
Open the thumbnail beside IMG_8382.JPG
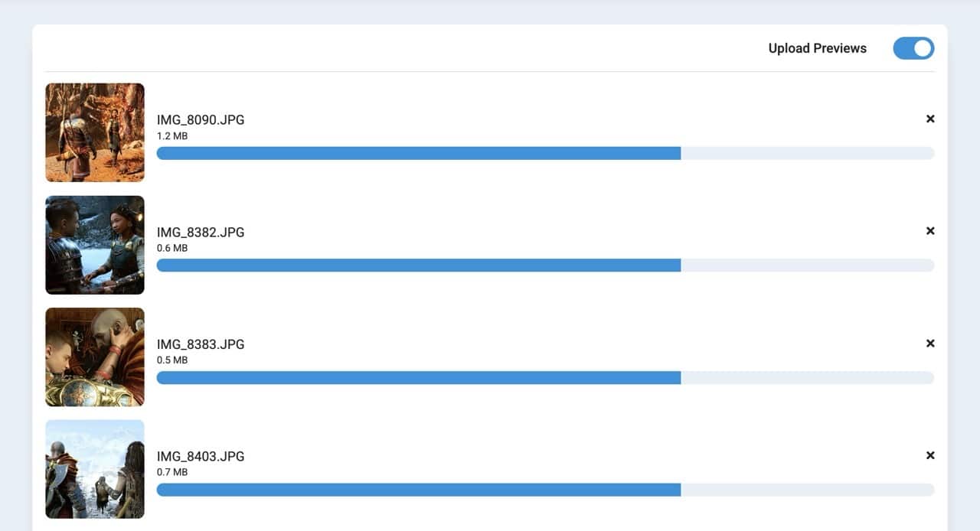tap(95, 245)
